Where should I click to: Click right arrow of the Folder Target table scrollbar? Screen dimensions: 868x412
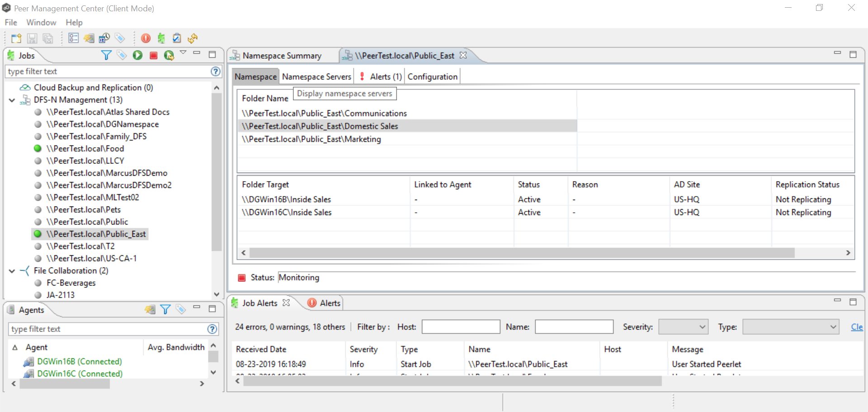[848, 253]
